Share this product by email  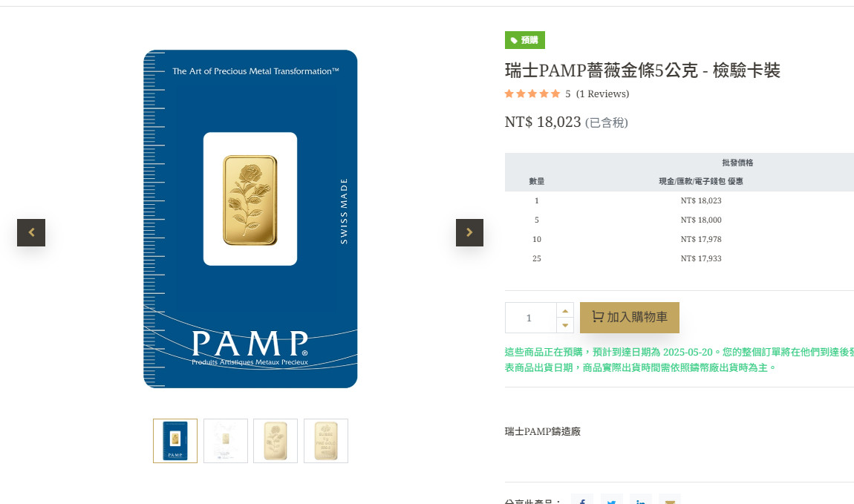click(x=670, y=500)
